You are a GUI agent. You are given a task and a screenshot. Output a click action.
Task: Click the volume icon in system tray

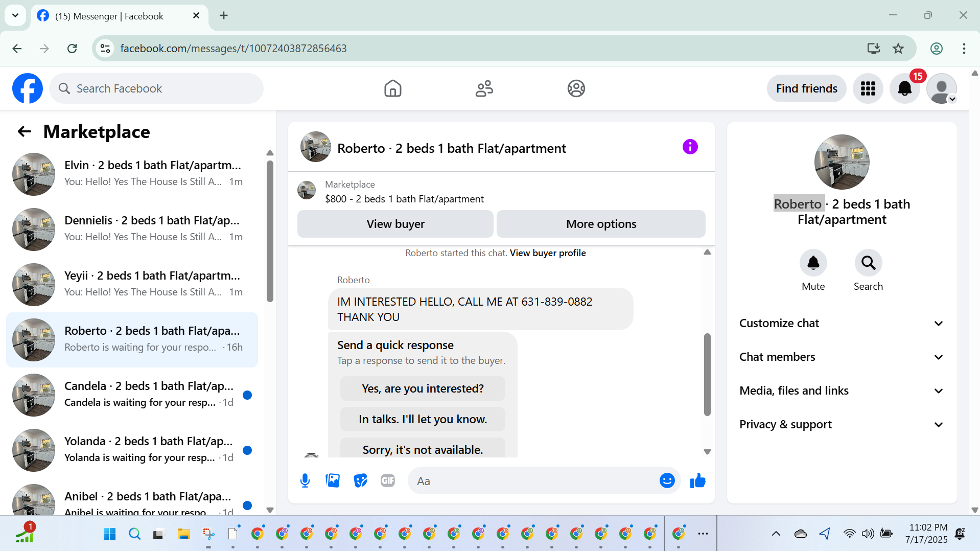(x=868, y=534)
